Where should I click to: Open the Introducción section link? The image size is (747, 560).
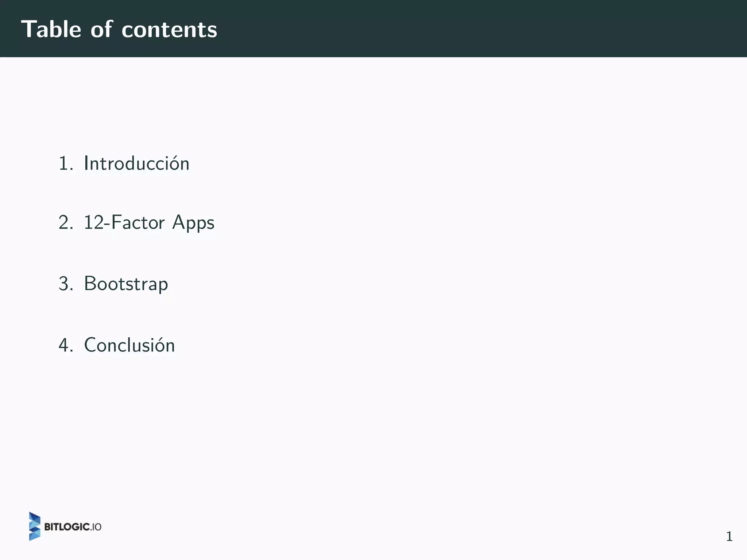point(136,163)
